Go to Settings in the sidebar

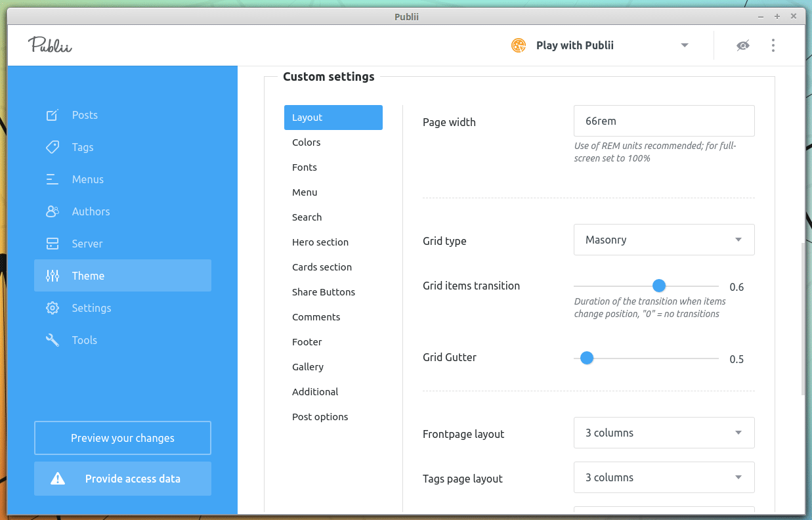tap(123, 308)
